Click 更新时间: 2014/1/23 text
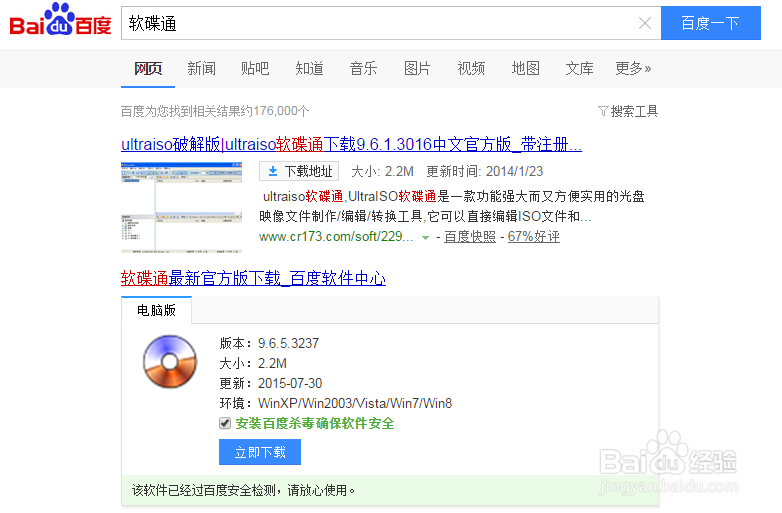 click(x=485, y=171)
